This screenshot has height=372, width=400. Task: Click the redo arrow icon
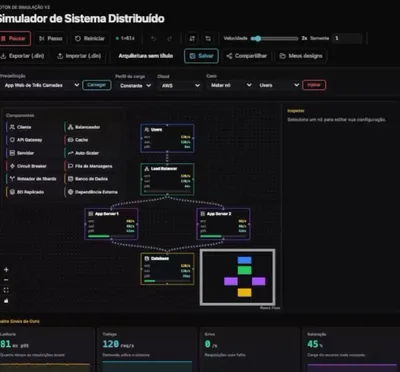coord(169,39)
